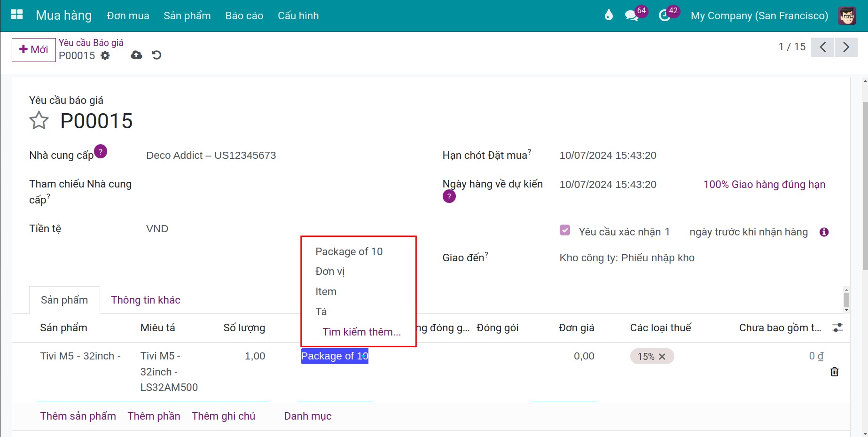This screenshot has height=437, width=868.
Task: Click the help tooltip beside Nhà cung cấp
Action: tap(101, 151)
